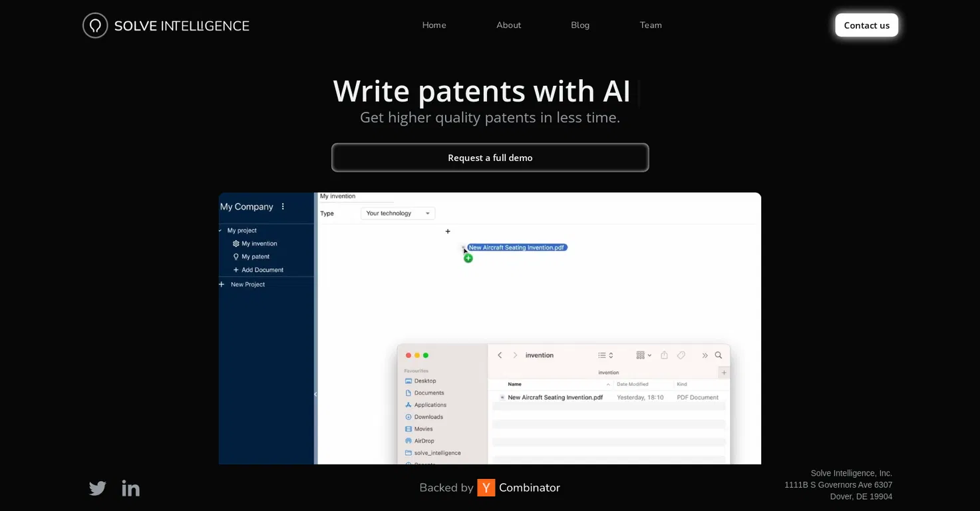The width and height of the screenshot is (980, 511).
Task: Click the 'Write patents with AI' headline
Action: coord(482,91)
